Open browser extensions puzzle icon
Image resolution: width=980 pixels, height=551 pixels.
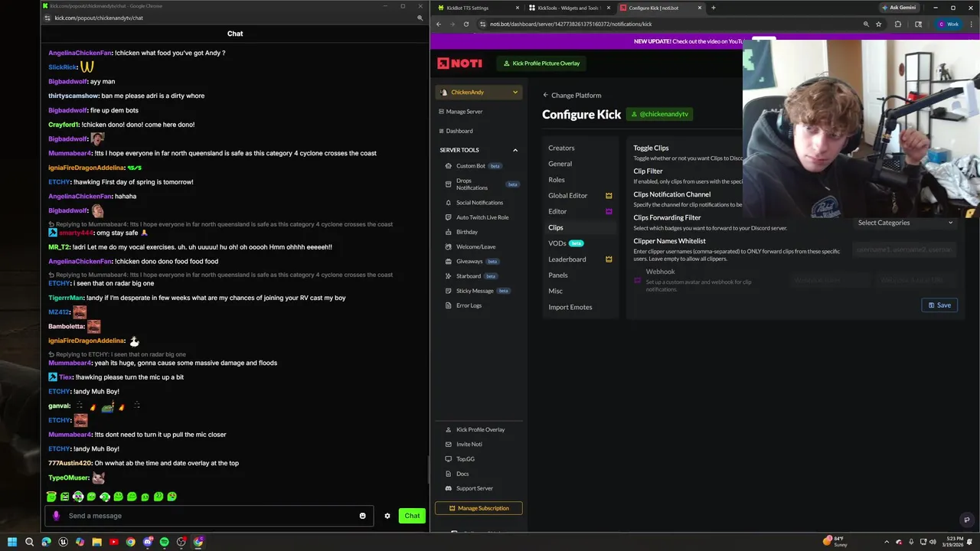898,24
